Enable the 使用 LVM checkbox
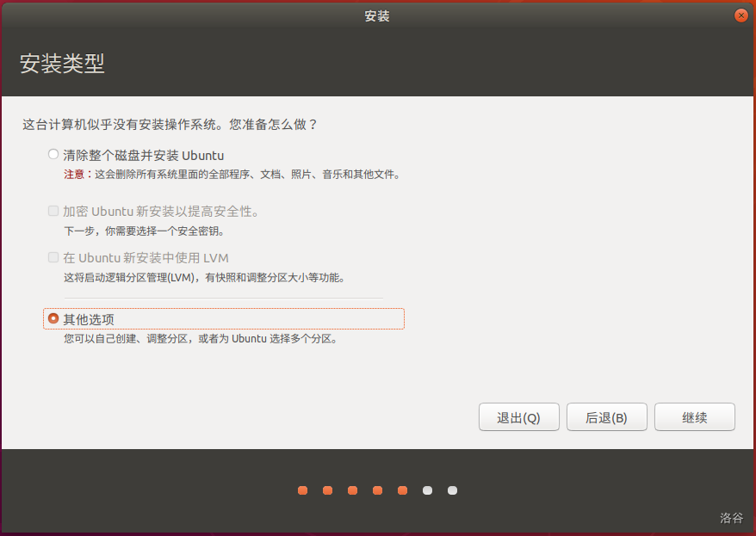 point(53,257)
